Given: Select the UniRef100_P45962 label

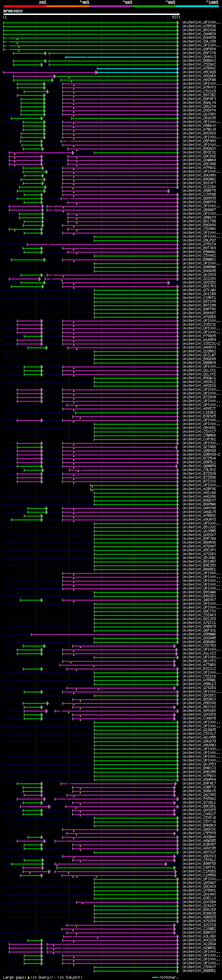Looking at the screenshot, I should click(199, 799).
